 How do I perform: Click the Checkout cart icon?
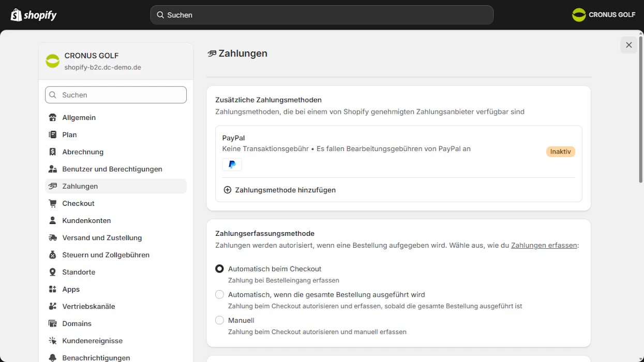52,203
